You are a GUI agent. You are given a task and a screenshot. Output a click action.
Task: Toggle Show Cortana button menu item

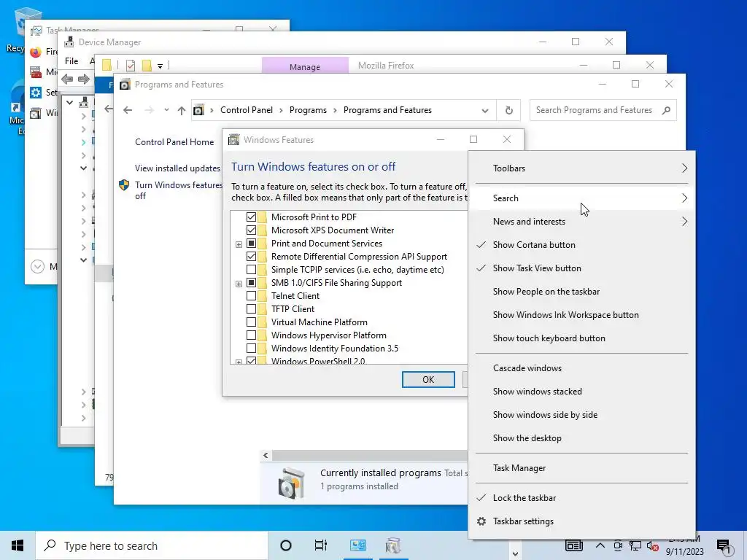581,245
